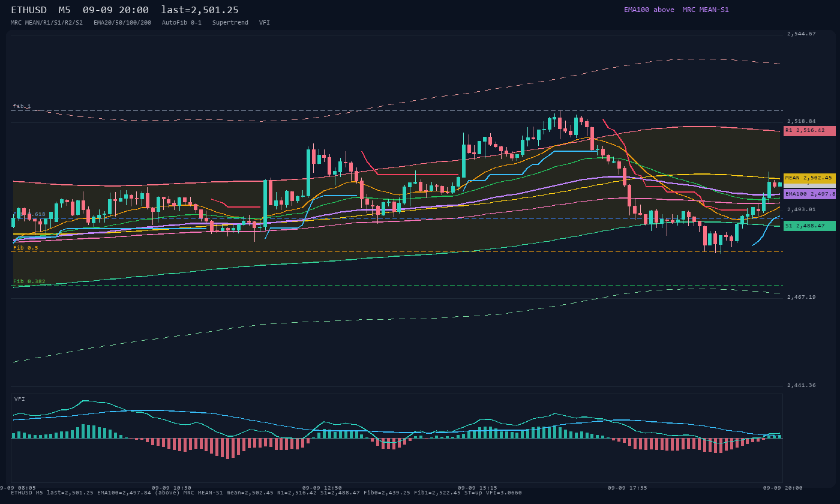Click the purple EMA100 above status text

649,10
